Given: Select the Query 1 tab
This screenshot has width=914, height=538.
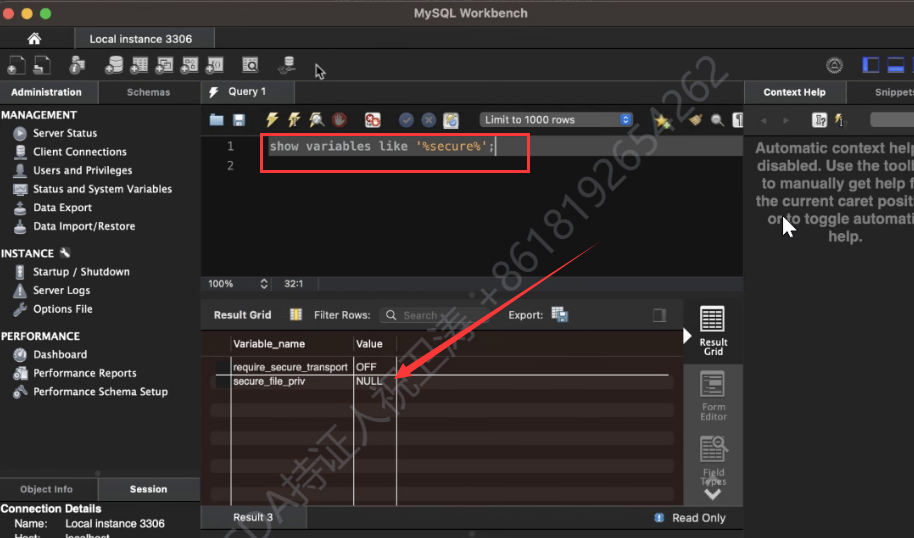Looking at the screenshot, I should click(247, 92).
